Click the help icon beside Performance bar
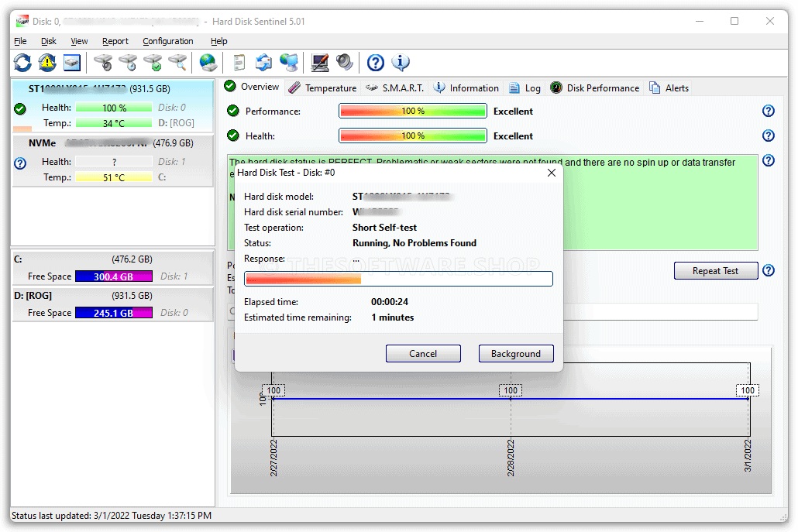The width and height of the screenshot is (798, 532). 769,111
